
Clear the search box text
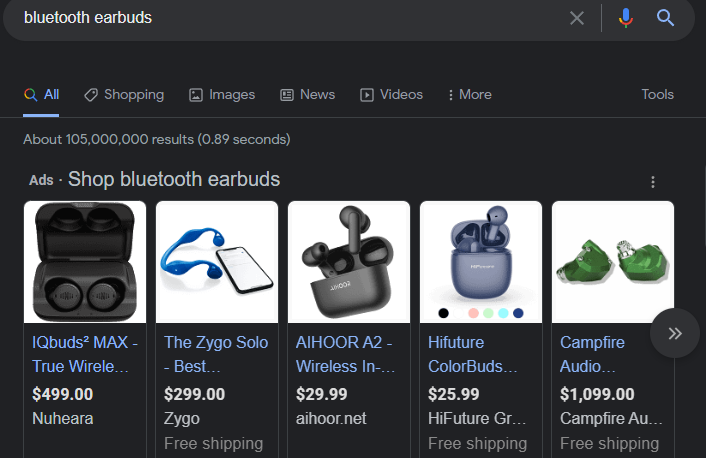pos(577,18)
